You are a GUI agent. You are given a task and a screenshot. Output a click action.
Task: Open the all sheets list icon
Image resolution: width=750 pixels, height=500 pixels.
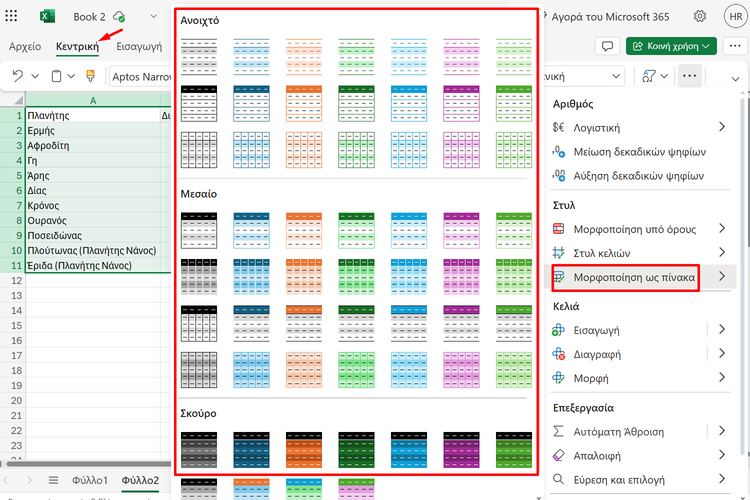[54, 481]
